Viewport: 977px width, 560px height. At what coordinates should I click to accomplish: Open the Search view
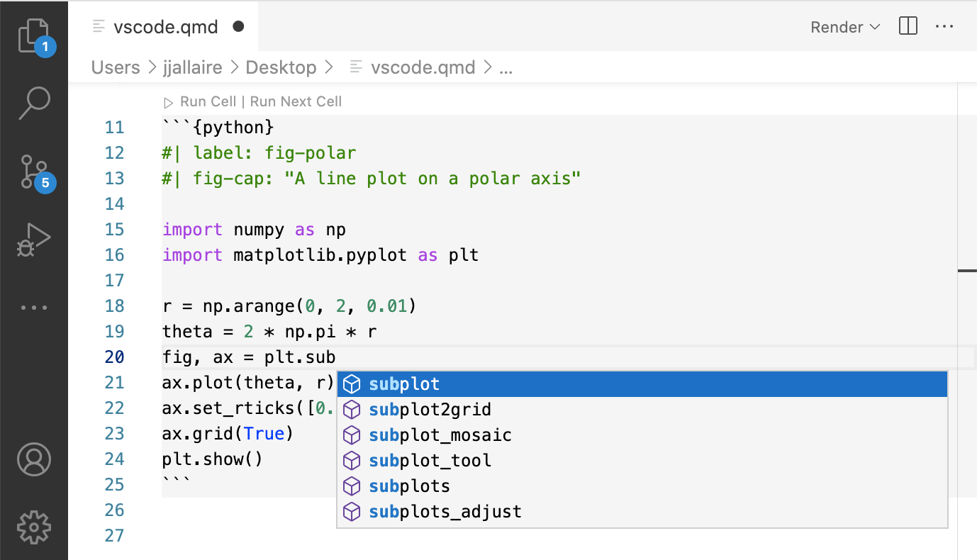point(33,103)
